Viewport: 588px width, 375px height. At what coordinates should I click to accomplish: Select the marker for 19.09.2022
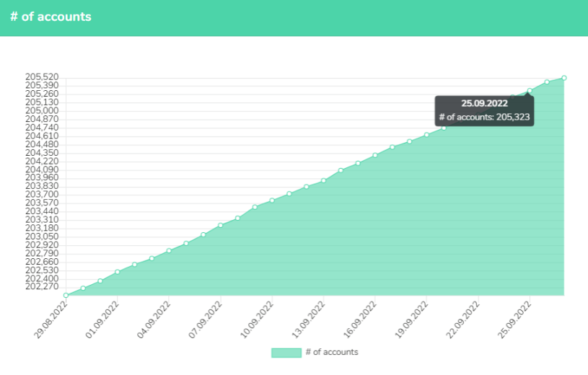click(x=426, y=135)
